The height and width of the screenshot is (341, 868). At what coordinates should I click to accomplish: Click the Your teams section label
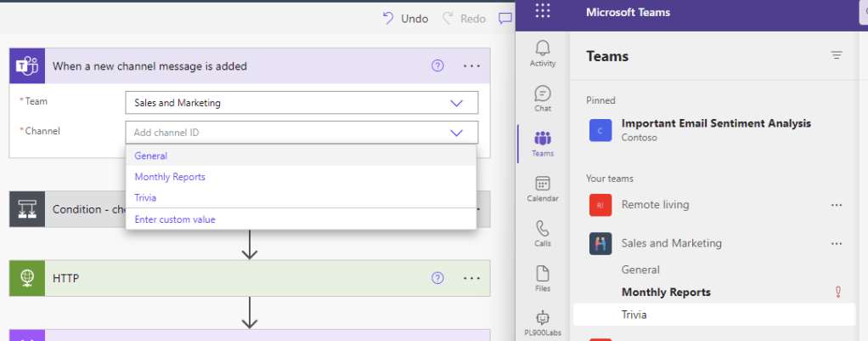610,179
